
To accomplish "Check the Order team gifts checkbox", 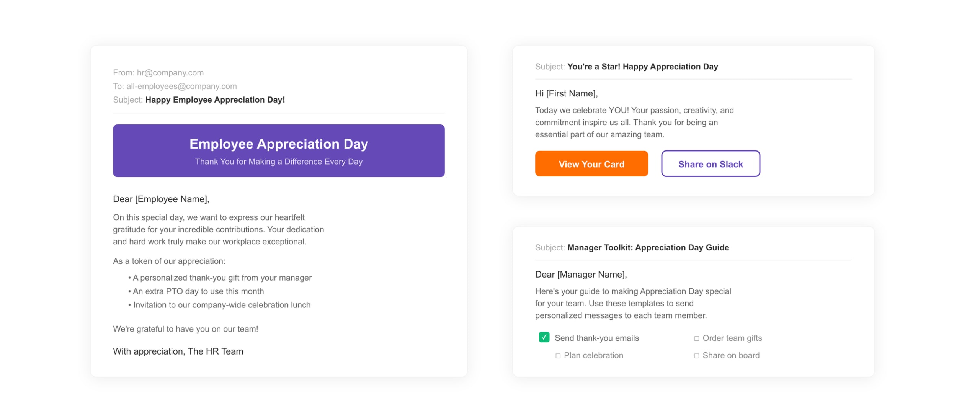I will (x=697, y=338).
